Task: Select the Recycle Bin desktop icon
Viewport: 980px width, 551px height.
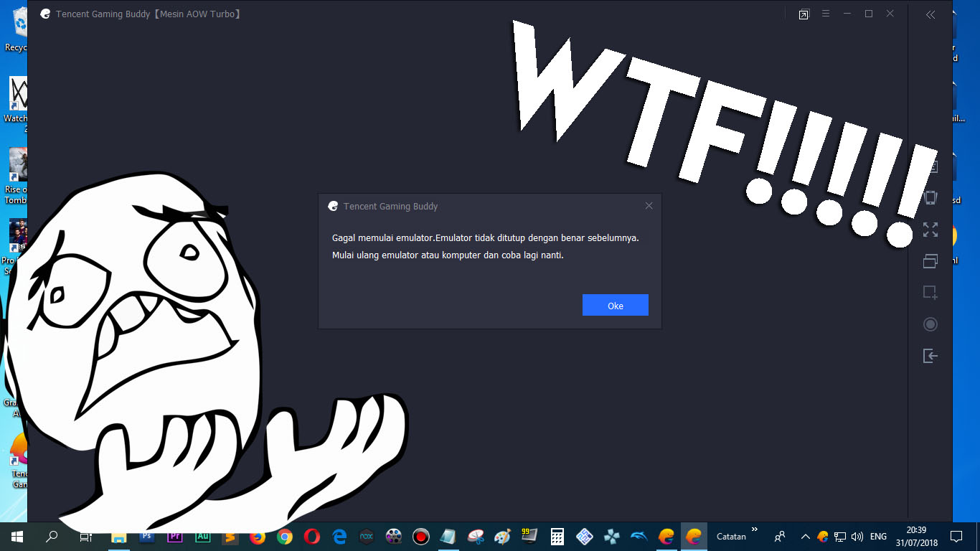Action: point(16,30)
